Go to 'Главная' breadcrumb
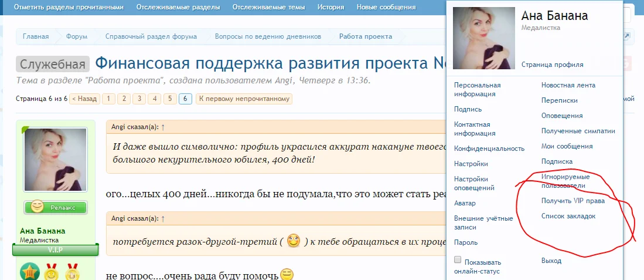The image size is (644, 280). pyautogui.click(x=36, y=36)
